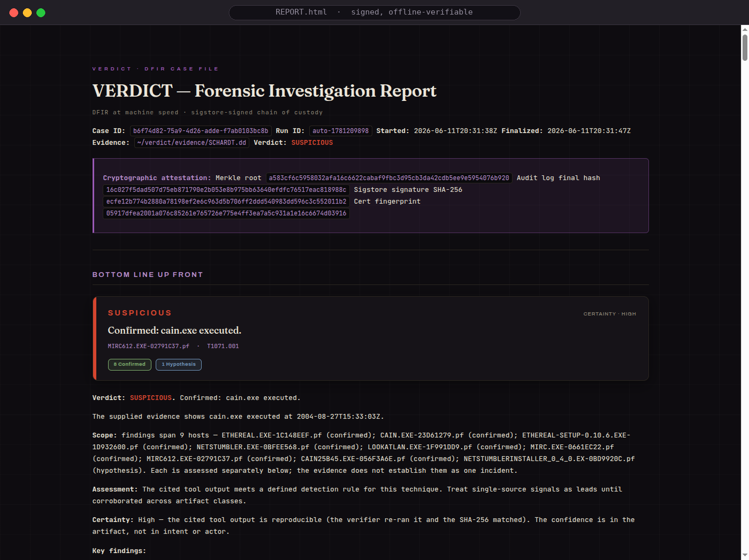Select the cert fingerprint 05917dfe

[226, 213]
